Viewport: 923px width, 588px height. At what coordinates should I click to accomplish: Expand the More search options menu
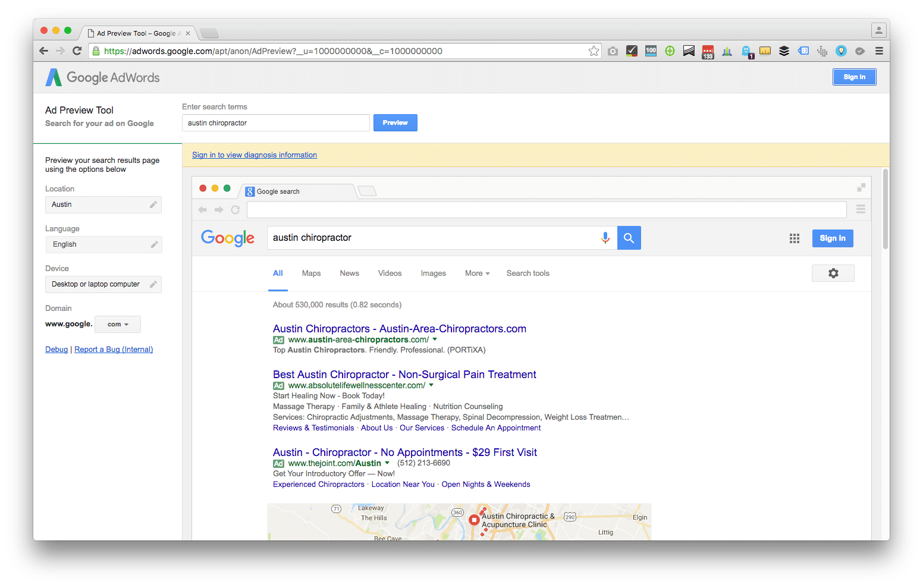coord(476,273)
